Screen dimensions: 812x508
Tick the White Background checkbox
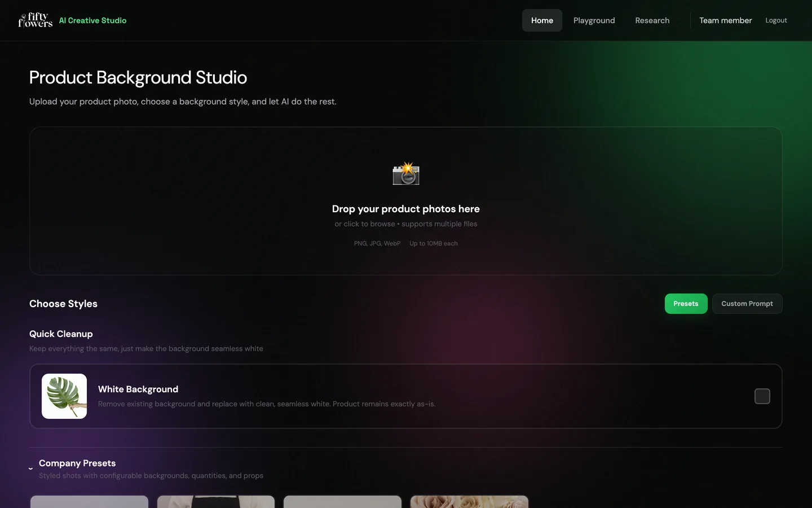point(762,396)
